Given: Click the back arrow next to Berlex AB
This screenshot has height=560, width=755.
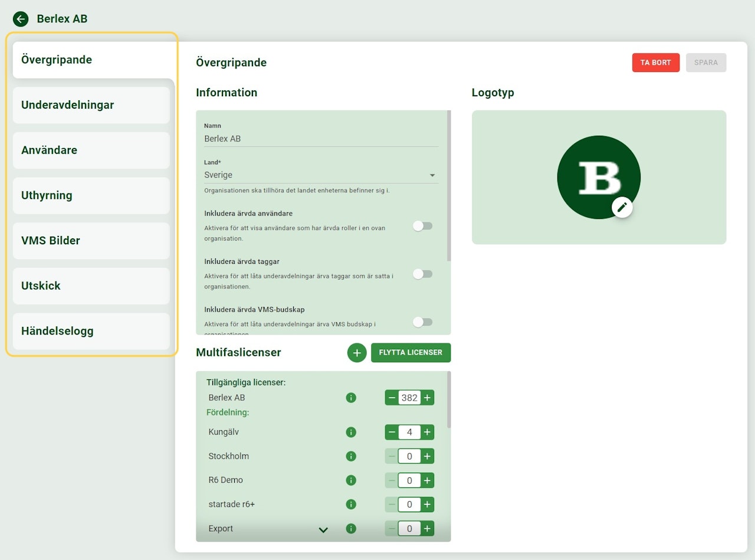Looking at the screenshot, I should point(21,19).
